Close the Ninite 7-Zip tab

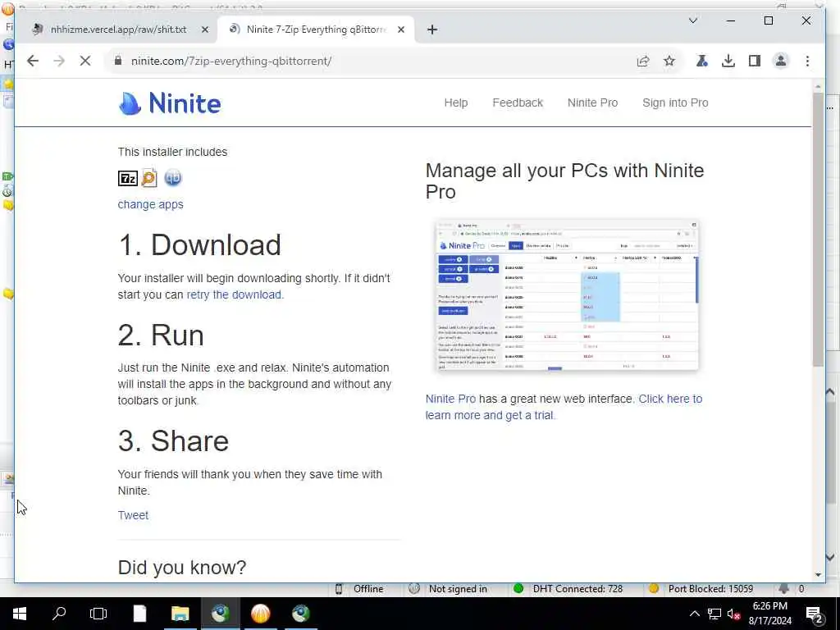[400, 30]
